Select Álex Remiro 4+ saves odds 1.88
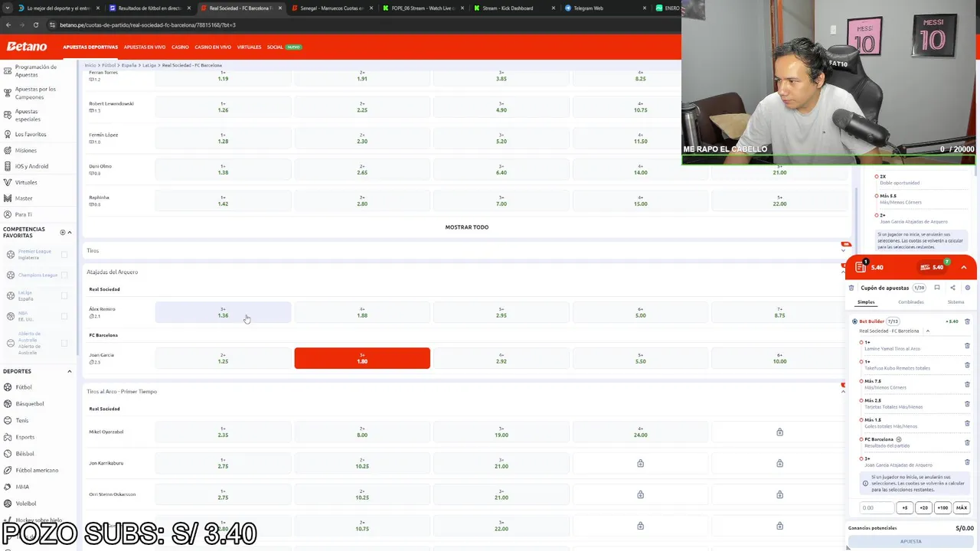Viewport: 980px width, 551px height. (362, 312)
